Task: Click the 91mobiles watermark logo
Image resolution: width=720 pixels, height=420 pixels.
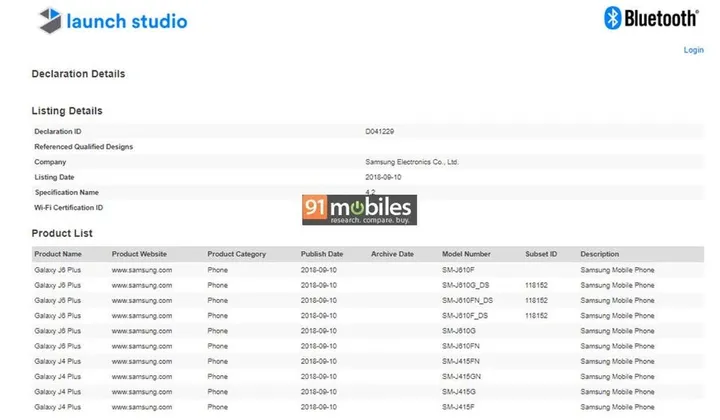Action: pyautogui.click(x=359, y=209)
